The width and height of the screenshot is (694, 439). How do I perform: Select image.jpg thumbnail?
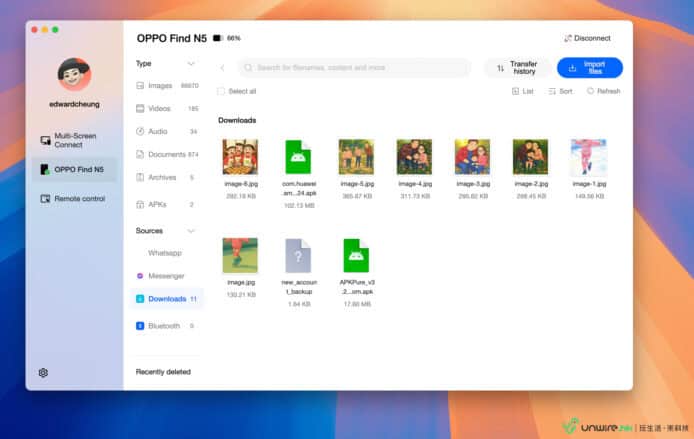(240, 255)
